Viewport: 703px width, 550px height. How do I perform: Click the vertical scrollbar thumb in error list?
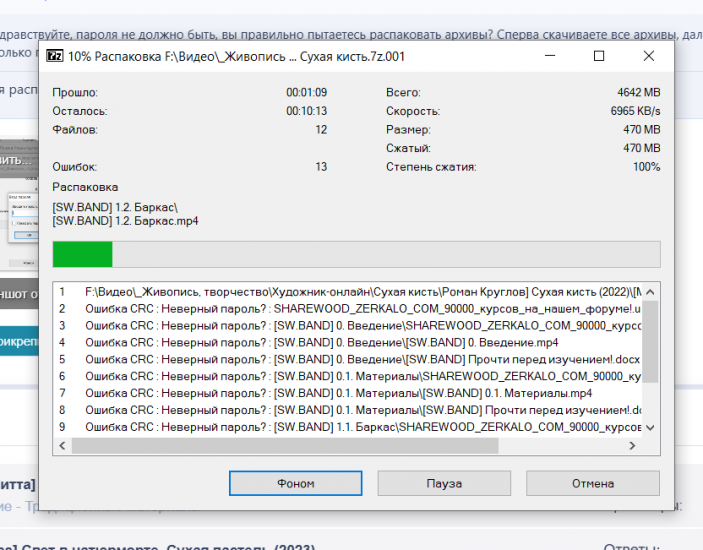[650, 340]
